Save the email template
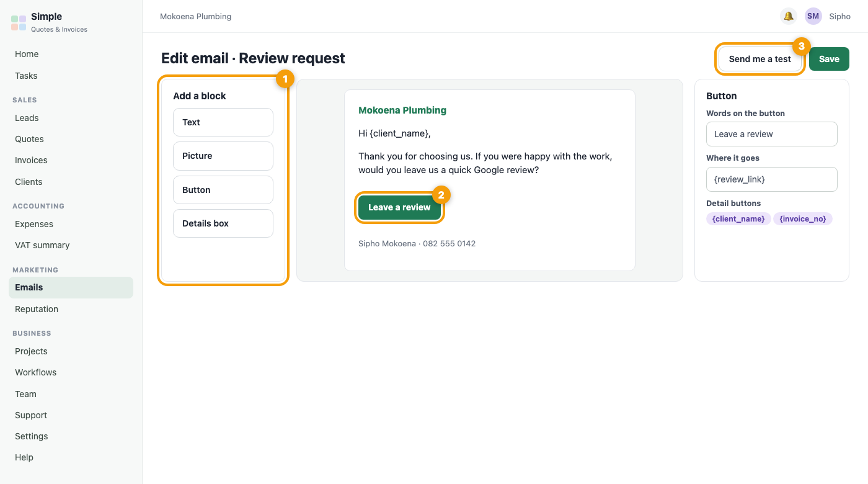Viewport: 868px width, 484px height. pyautogui.click(x=829, y=59)
